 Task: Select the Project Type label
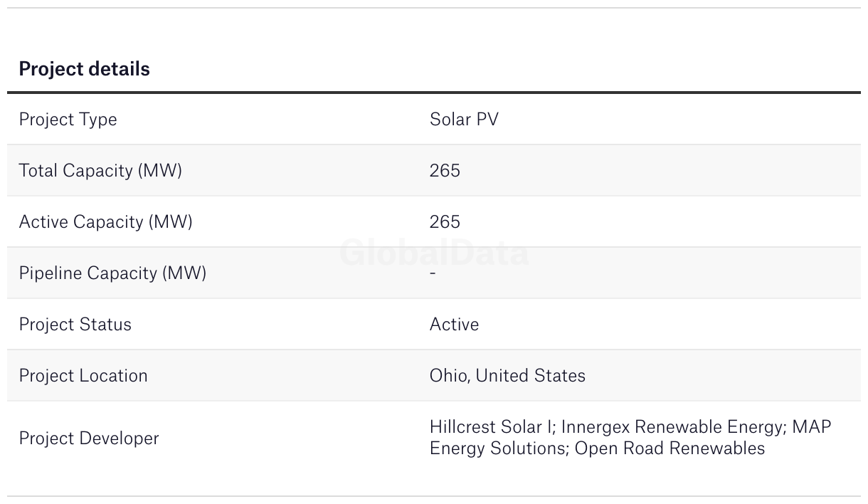click(68, 120)
